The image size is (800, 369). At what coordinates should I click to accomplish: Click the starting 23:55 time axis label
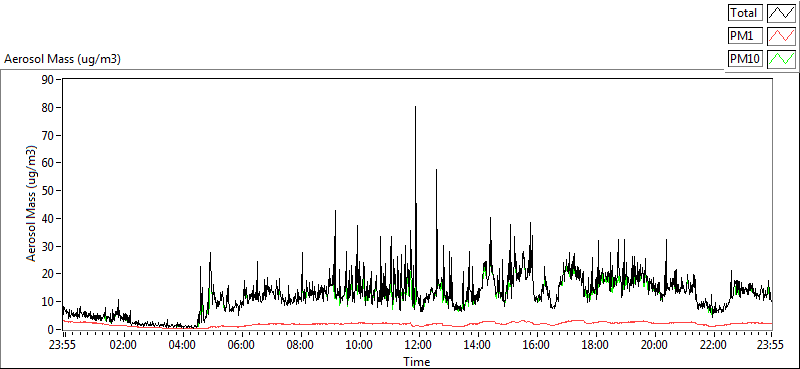[x=63, y=344]
